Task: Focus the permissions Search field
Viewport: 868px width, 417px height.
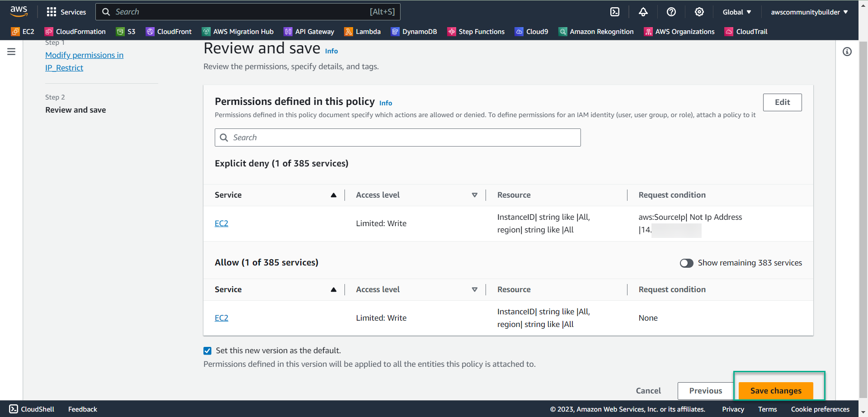Action: click(398, 137)
